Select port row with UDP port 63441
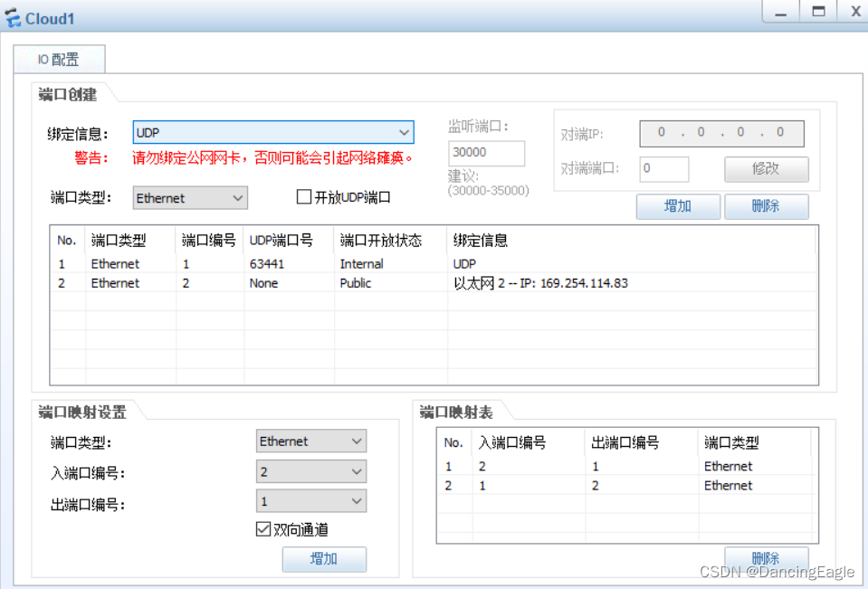 434,263
